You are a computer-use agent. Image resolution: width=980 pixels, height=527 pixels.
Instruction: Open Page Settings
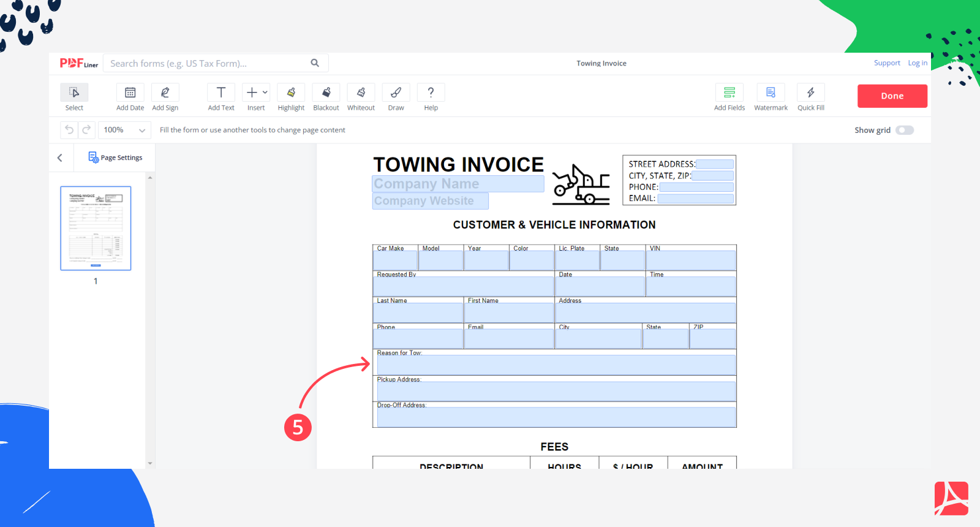pyautogui.click(x=115, y=157)
